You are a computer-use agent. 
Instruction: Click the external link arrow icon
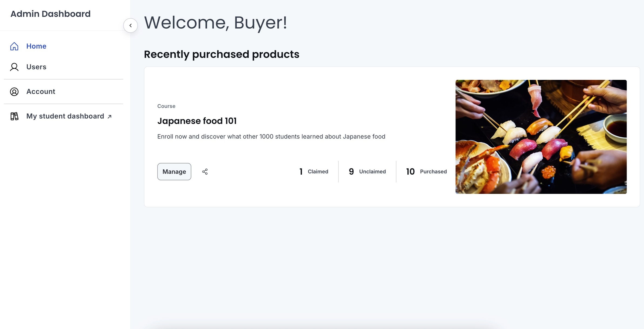(x=109, y=117)
